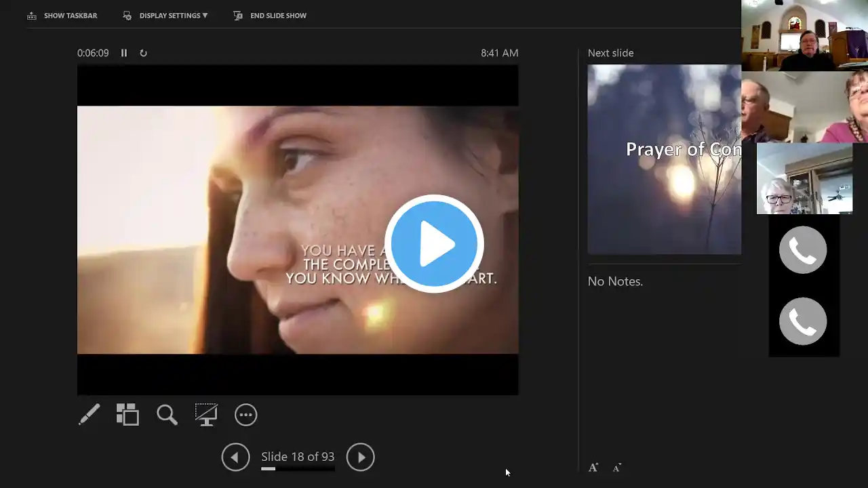Play the video on the current slide

tap(434, 243)
